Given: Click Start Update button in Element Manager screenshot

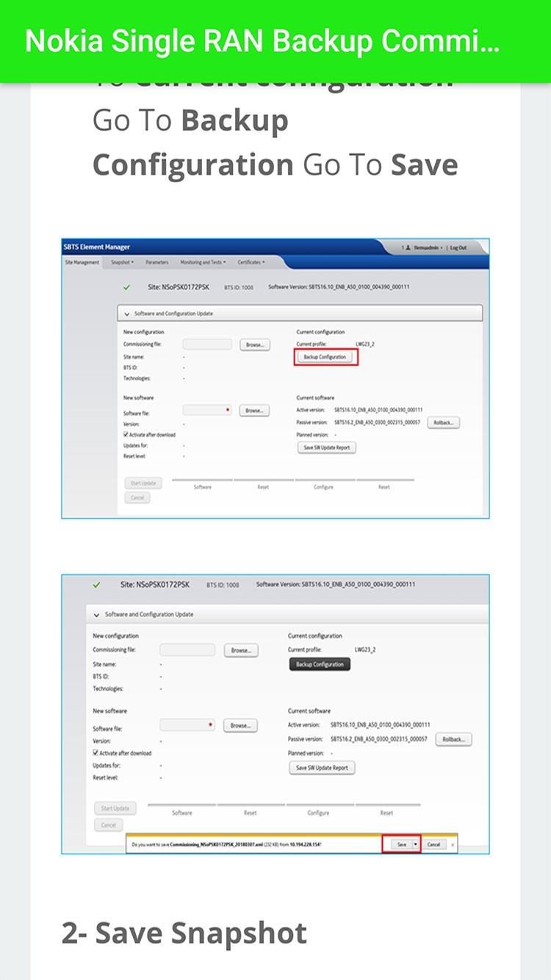Looking at the screenshot, I should coord(143,483).
